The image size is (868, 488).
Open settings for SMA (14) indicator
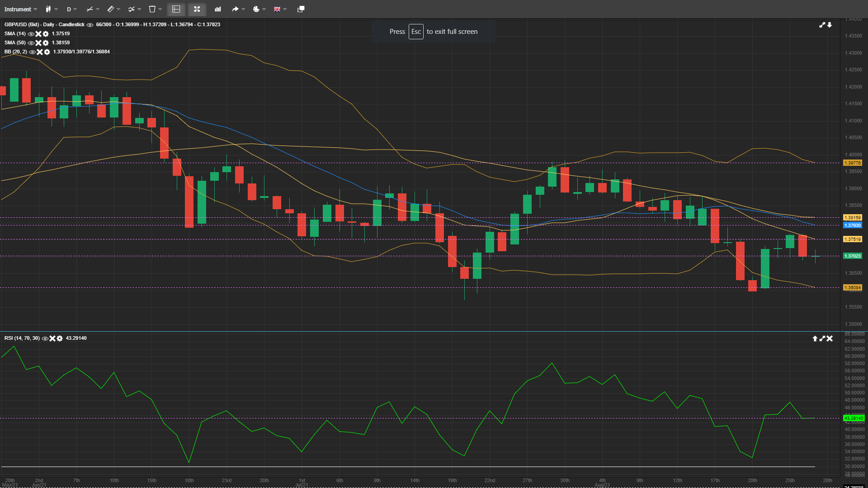(x=46, y=34)
